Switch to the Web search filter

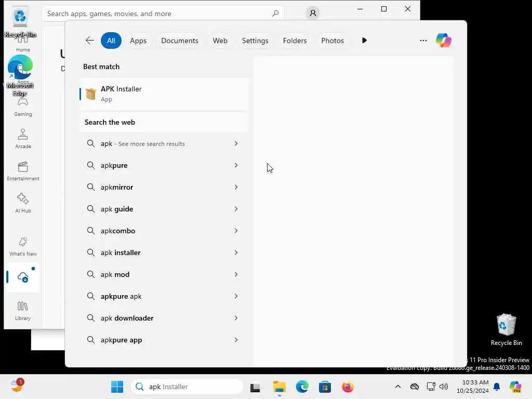[220, 41]
